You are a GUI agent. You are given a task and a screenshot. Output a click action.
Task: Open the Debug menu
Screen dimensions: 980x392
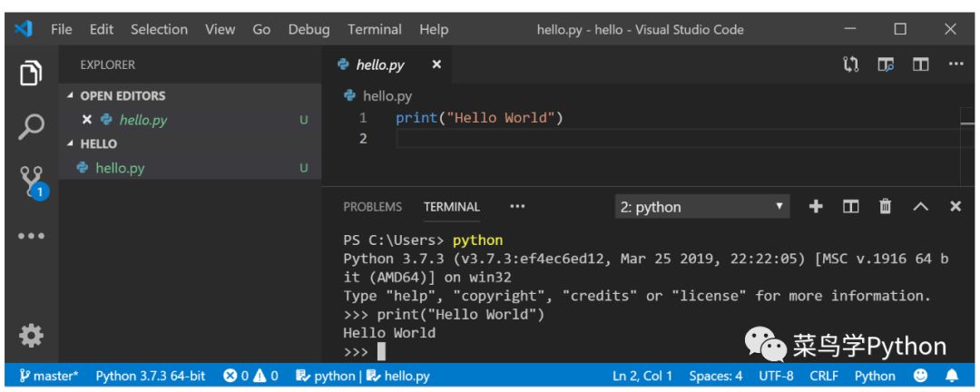[309, 29]
